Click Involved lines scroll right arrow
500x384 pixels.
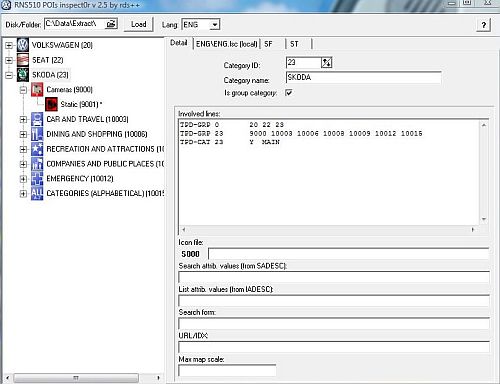point(473,229)
